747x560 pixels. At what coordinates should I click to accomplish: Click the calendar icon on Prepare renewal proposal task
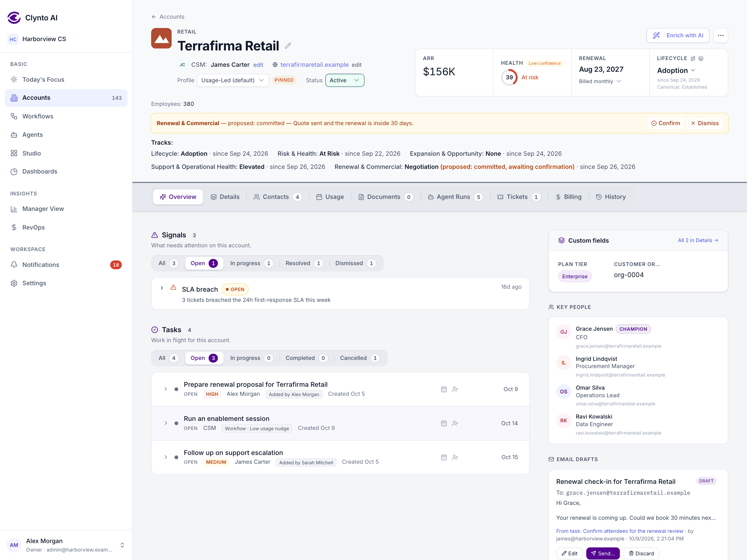pyautogui.click(x=444, y=389)
